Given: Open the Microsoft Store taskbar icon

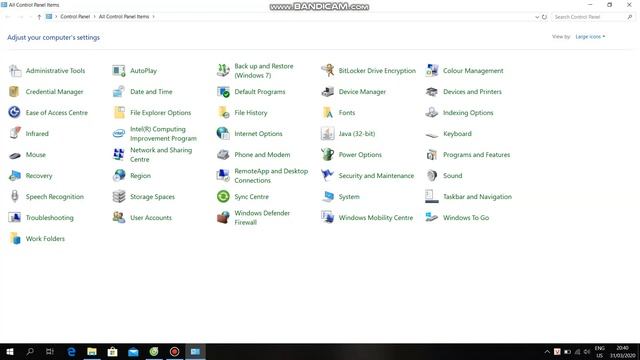Looking at the screenshot, I should tap(112, 351).
